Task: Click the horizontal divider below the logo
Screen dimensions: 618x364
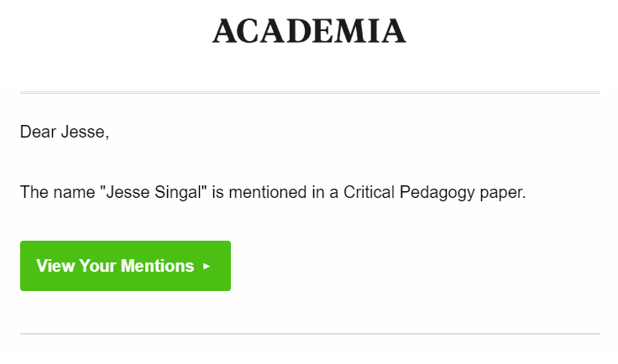Action: 309,92
